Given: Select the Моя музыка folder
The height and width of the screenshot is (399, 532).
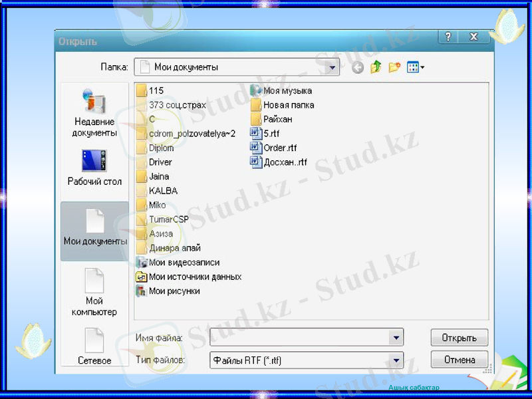Looking at the screenshot, I should (x=287, y=90).
